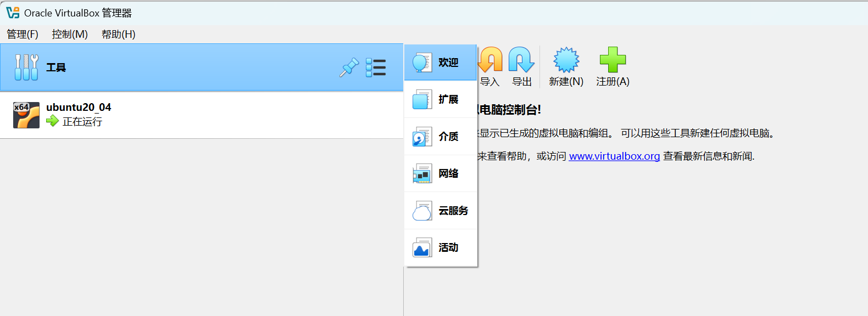
Task: Click the 工具 tools wrench icon
Action: coord(26,67)
